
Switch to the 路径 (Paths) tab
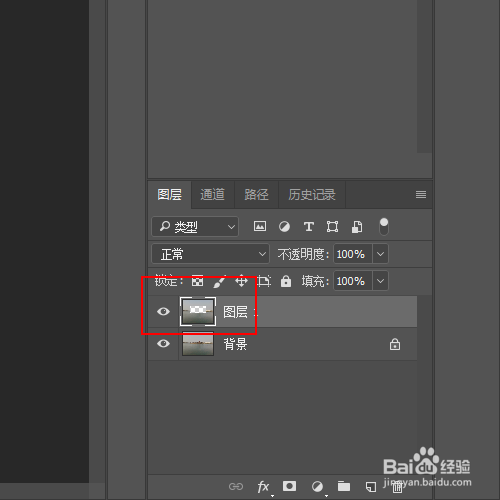256,195
